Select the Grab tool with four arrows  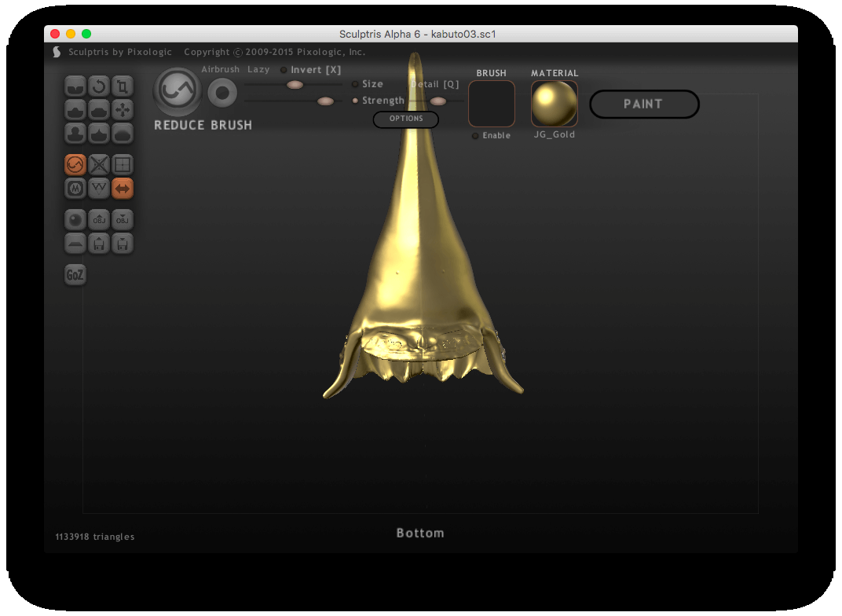pos(123,109)
